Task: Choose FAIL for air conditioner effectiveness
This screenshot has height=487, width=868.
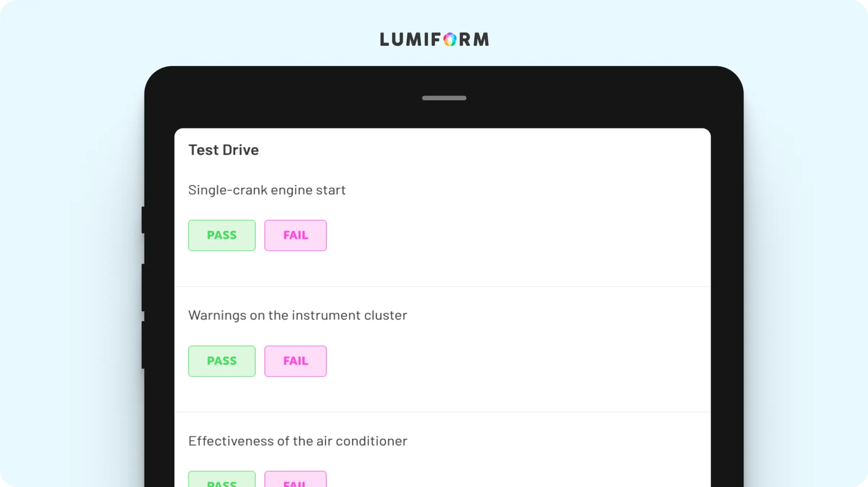Action: coord(295,479)
